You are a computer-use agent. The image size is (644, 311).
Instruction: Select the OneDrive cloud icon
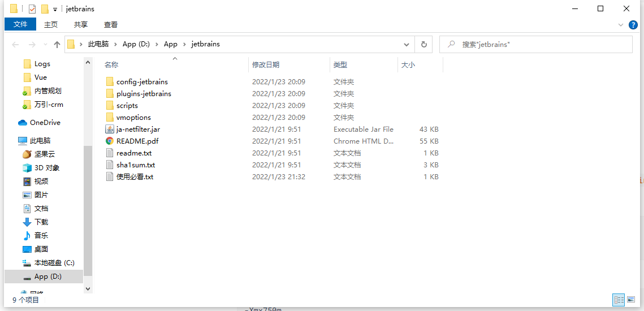tap(23, 123)
